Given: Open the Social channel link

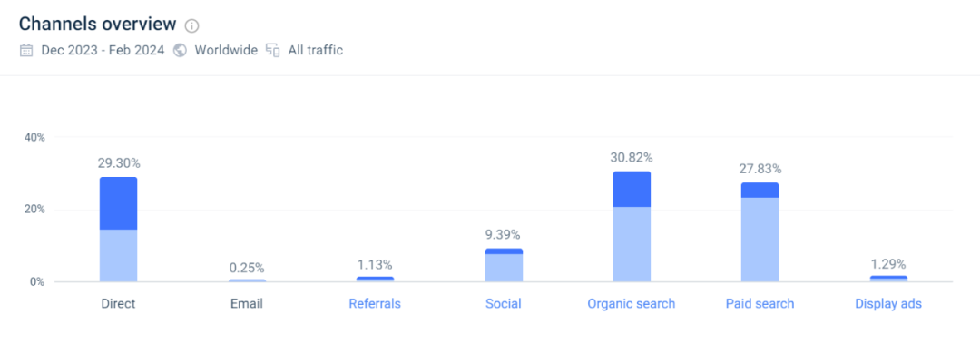Looking at the screenshot, I should click(x=503, y=304).
